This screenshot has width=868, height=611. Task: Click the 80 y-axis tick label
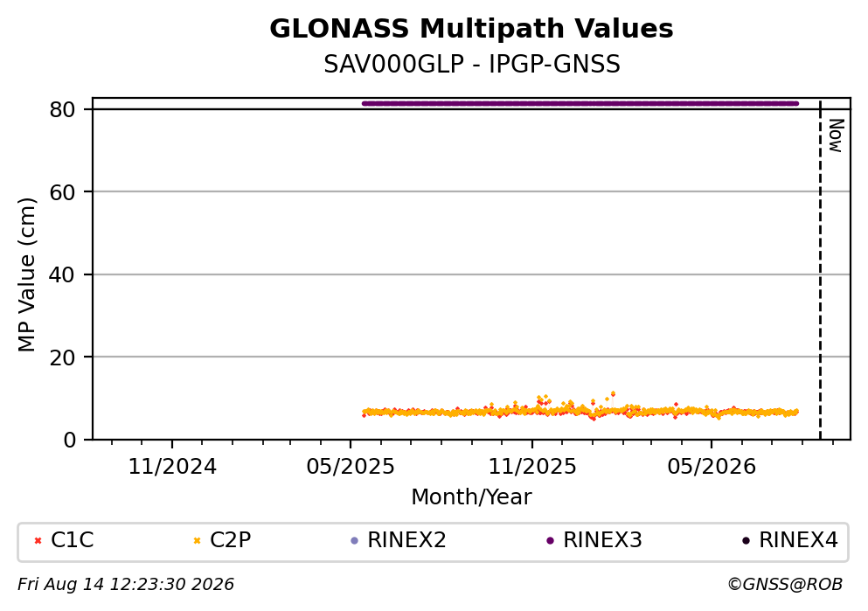tap(62, 110)
